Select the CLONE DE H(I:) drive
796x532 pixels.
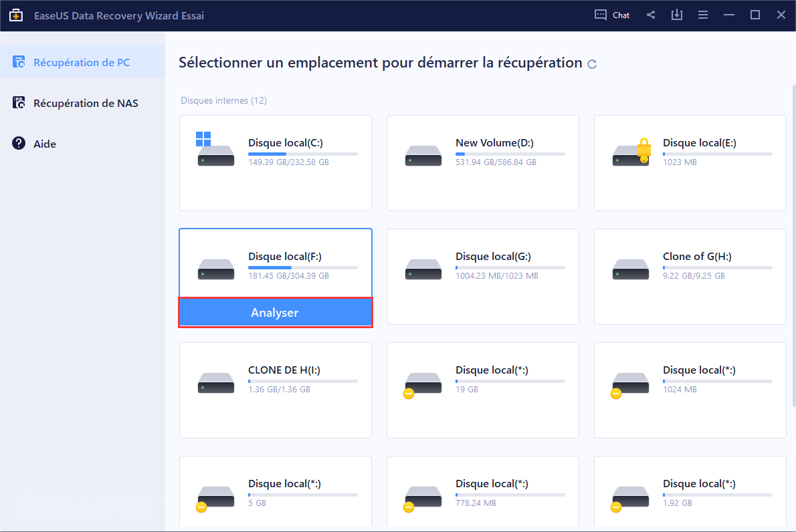(275, 390)
